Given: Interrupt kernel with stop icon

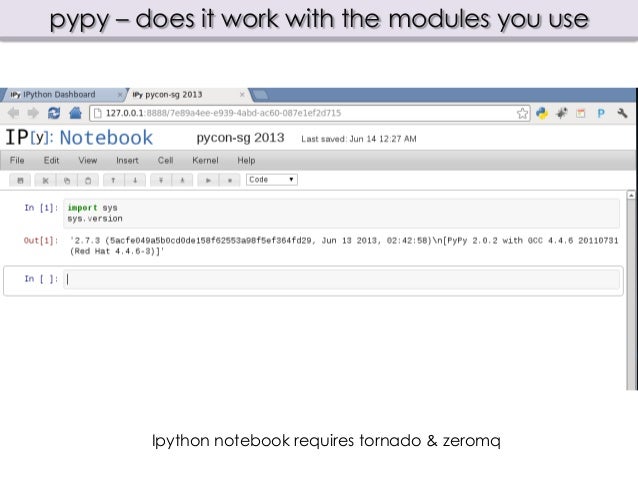Looking at the screenshot, I should tap(229, 180).
